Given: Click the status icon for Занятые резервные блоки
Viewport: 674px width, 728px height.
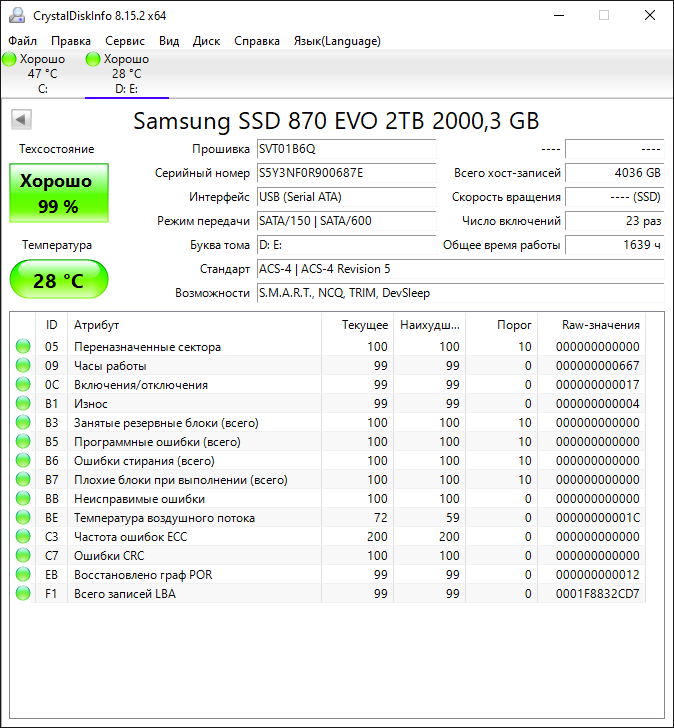Looking at the screenshot, I should pyautogui.click(x=23, y=422).
